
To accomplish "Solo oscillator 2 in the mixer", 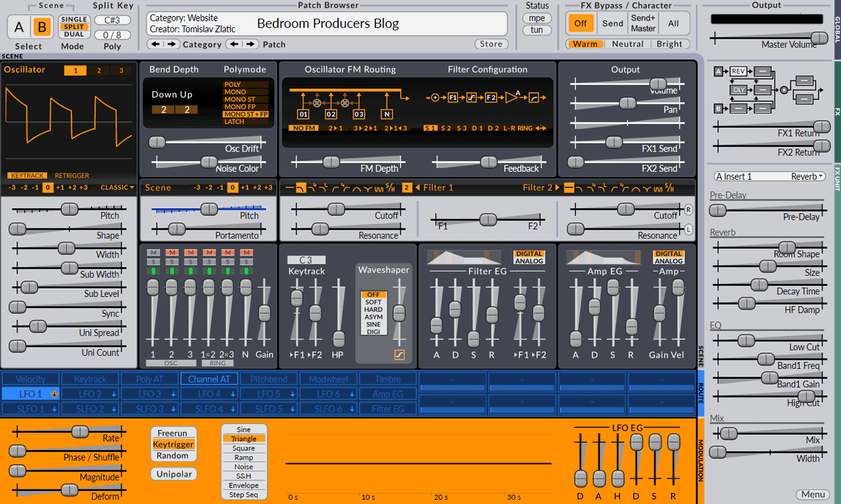I will point(172,262).
